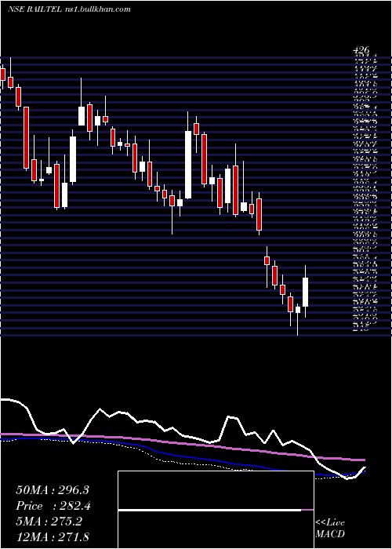Viewport: 392px width, 549px height.
Task: Select the 12MA : 271.8 readout
Action: click(54, 536)
